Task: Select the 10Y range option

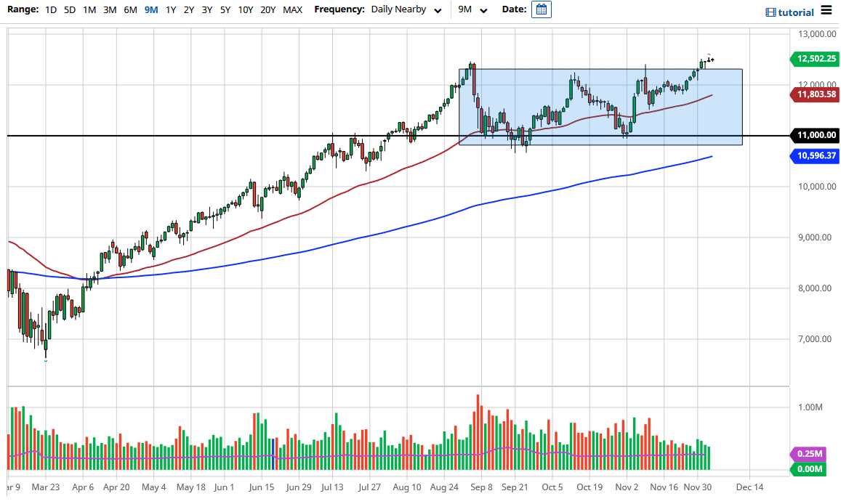Action: (x=246, y=10)
